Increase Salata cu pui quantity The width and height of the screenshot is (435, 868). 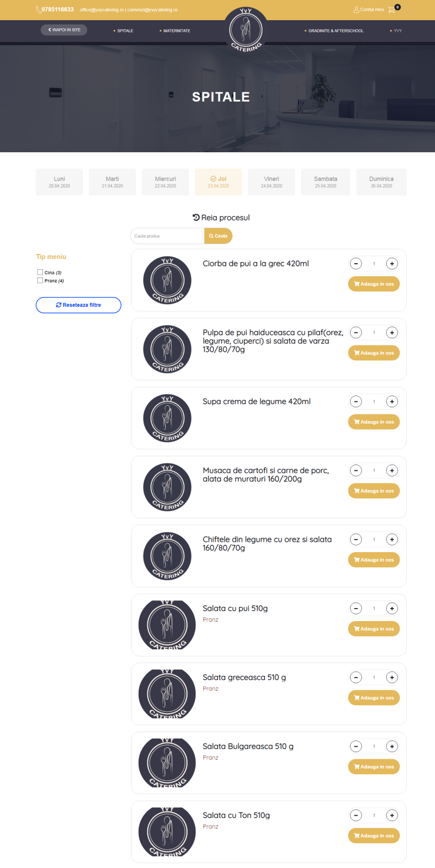[x=391, y=609]
